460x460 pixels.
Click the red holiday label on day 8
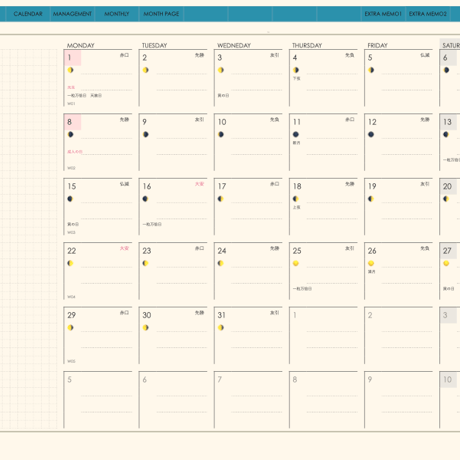coord(75,152)
